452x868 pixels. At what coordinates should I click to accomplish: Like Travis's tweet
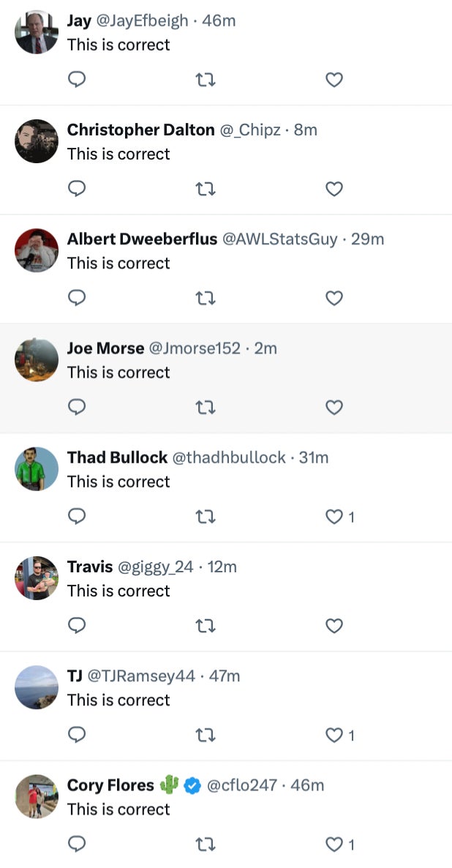click(x=334, y=626)
